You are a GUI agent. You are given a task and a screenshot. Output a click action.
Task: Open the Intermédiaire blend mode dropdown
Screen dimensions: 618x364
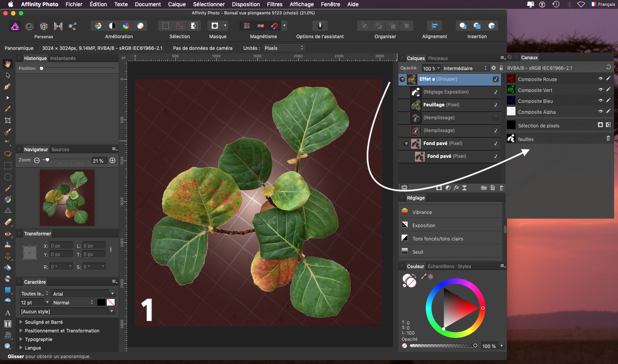click(465, 68)
